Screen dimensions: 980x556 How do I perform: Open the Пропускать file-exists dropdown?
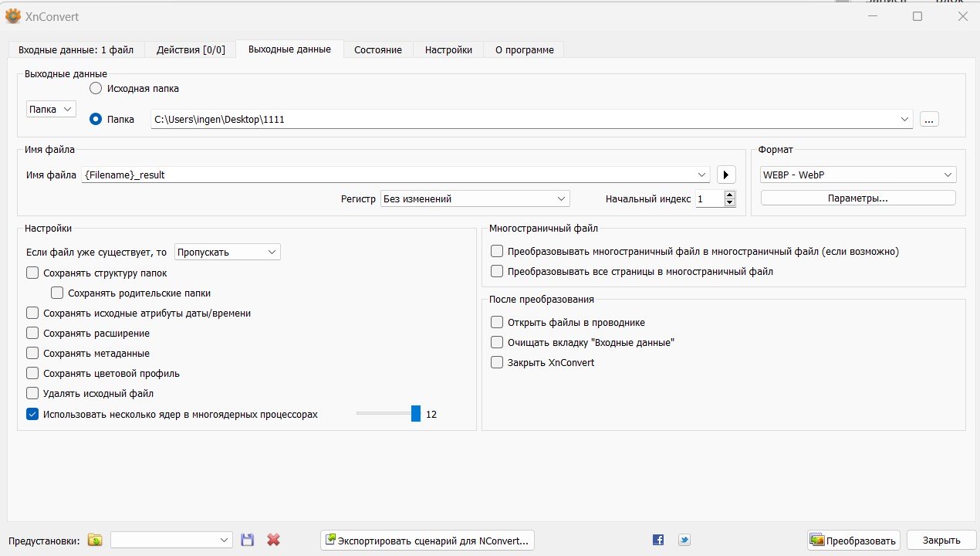click(x=228, y=252)
